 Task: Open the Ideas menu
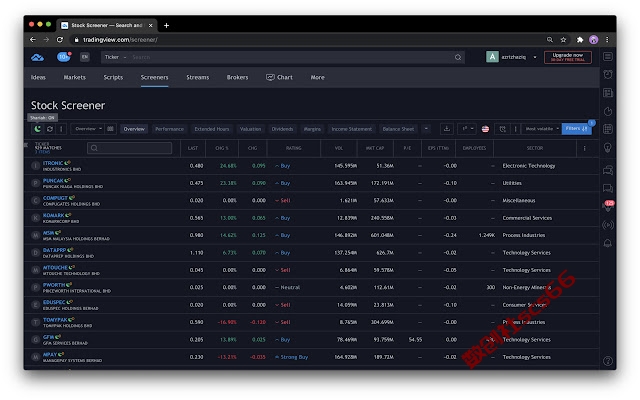38,77
